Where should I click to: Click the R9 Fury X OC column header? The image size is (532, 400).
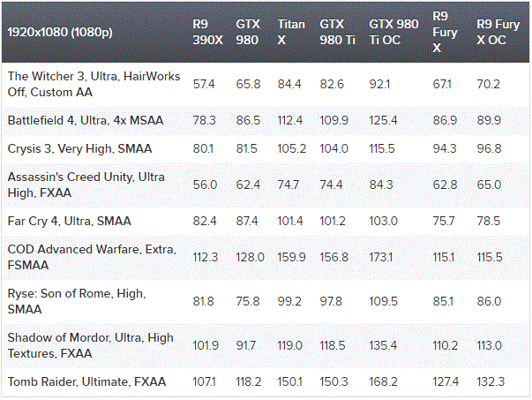click(497, 32)
